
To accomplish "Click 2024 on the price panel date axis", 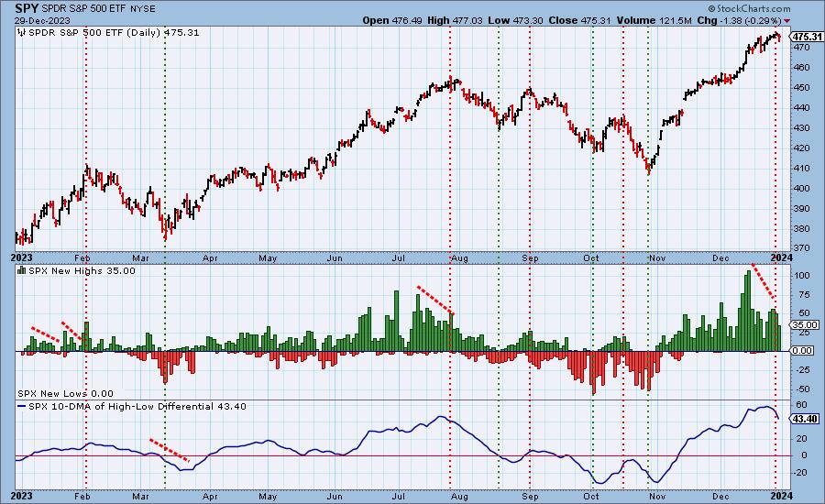I will pyautogui.click(x=782, y=257).
